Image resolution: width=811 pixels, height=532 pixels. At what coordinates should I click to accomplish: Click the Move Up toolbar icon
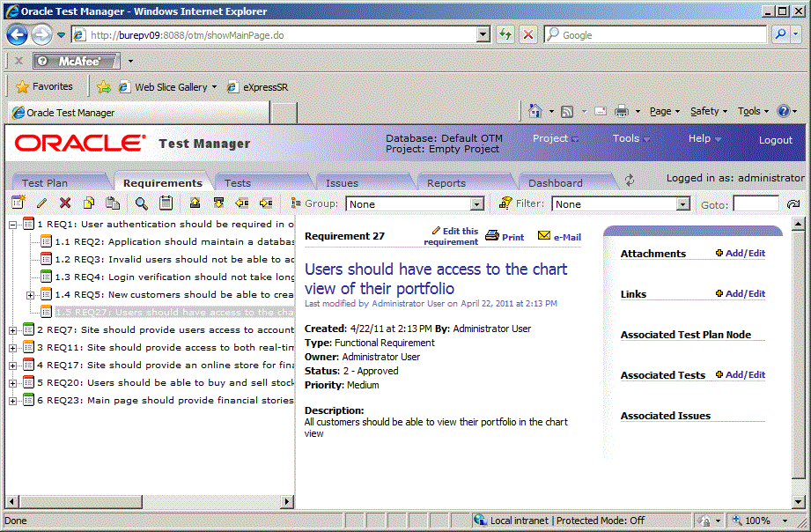pos(195,203)
